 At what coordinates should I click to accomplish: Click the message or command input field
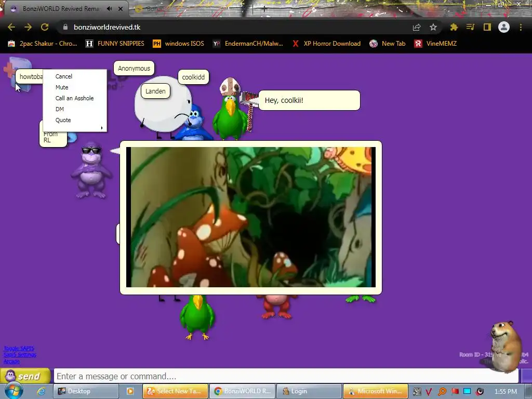(286, 376)
